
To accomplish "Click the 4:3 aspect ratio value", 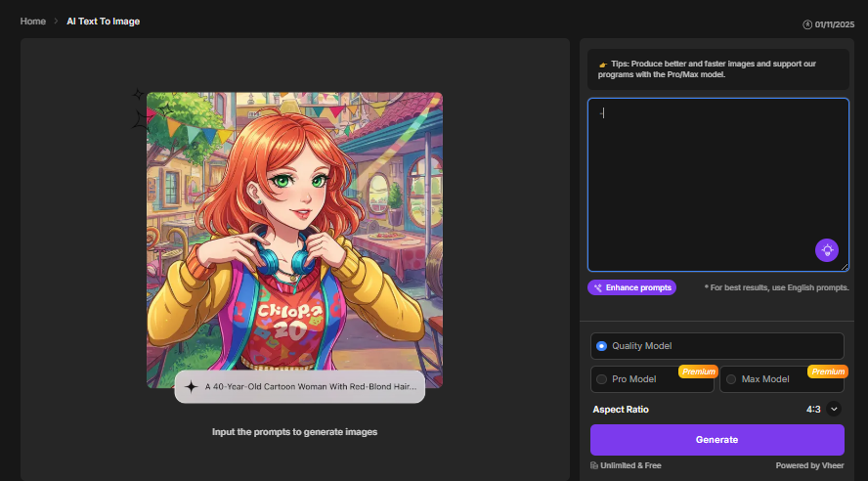I will tap(812, 410).
